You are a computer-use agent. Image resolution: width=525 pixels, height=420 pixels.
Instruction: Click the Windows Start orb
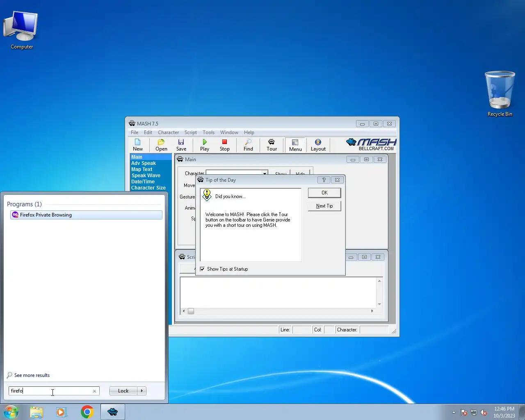click(x=11, y=412)
